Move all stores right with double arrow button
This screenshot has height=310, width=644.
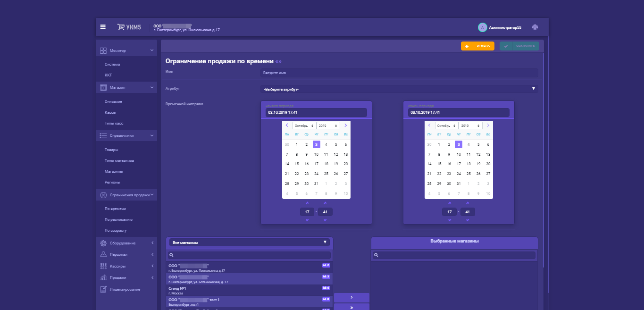pyautogui.click(x=351, y=307)
